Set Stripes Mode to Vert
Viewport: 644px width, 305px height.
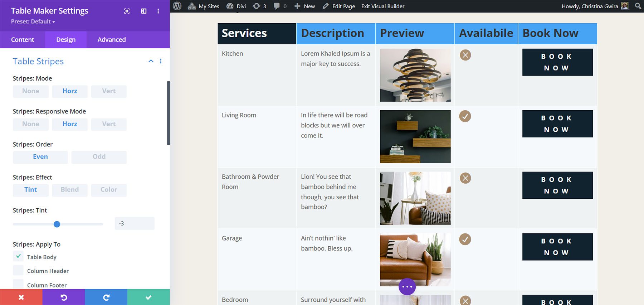109,91
